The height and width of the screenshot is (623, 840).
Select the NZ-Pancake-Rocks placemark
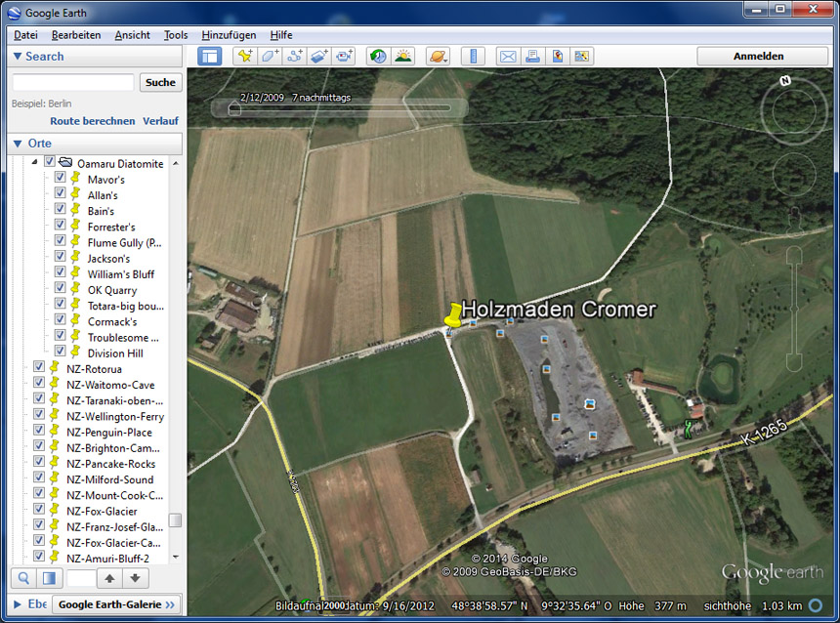click(x=111, y=464)
